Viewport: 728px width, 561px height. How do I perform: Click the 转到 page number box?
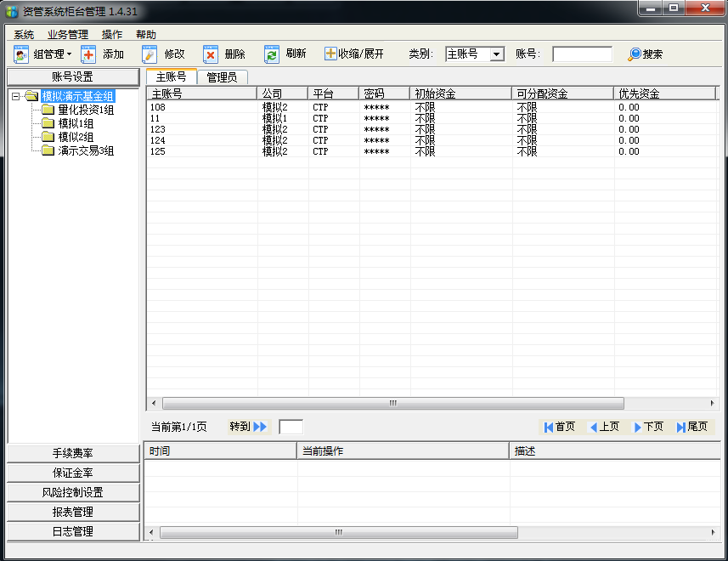pos(291,427)
